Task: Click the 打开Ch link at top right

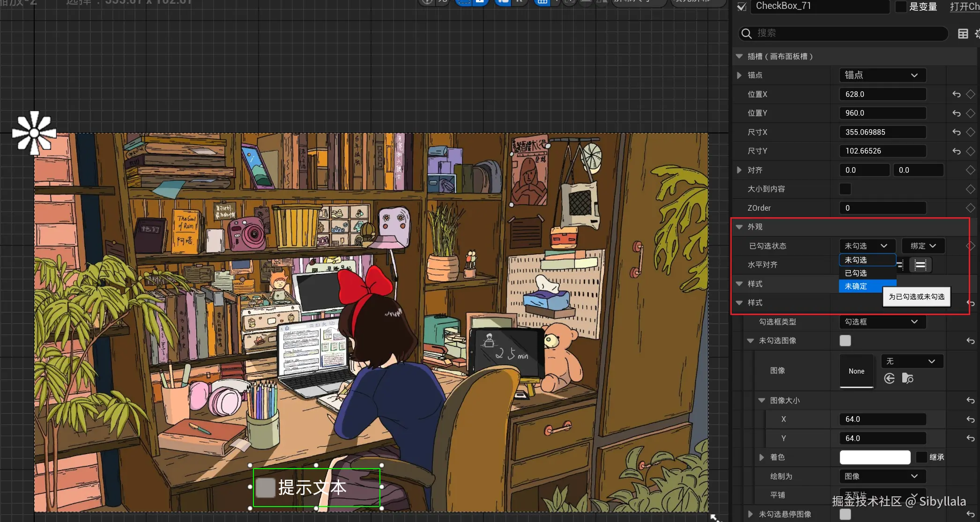Action: [965, 7]
